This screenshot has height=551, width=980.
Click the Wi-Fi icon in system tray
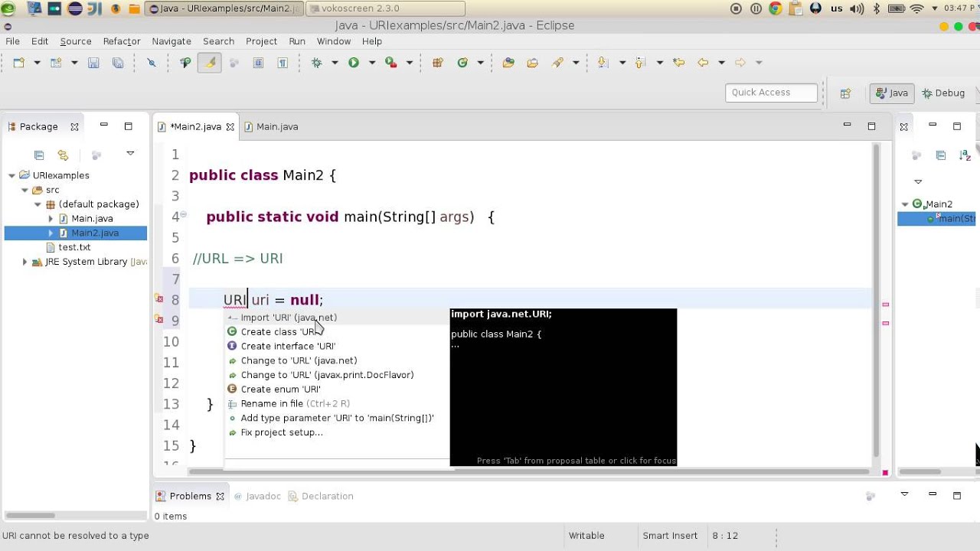click(x=917, y=8)
